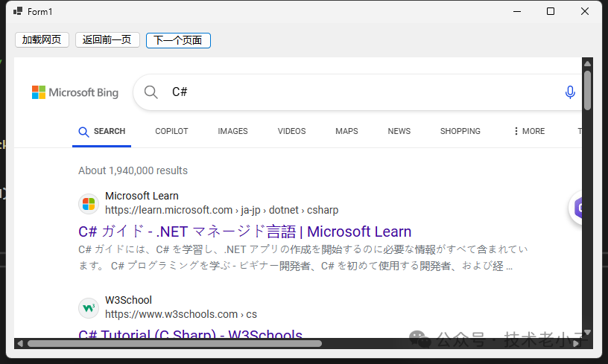Open the SHOPPING tab
The height and width of the screenshot is (364, 608).
click(460, 131)
